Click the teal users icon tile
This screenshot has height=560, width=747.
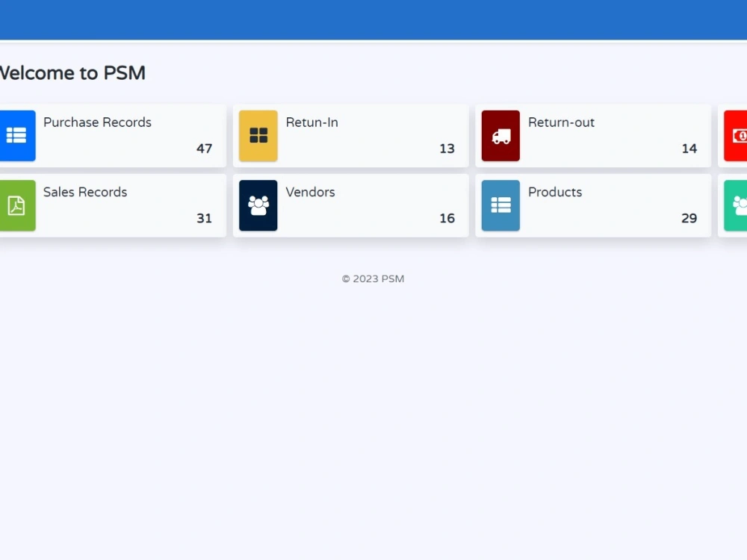click(736, 205)
